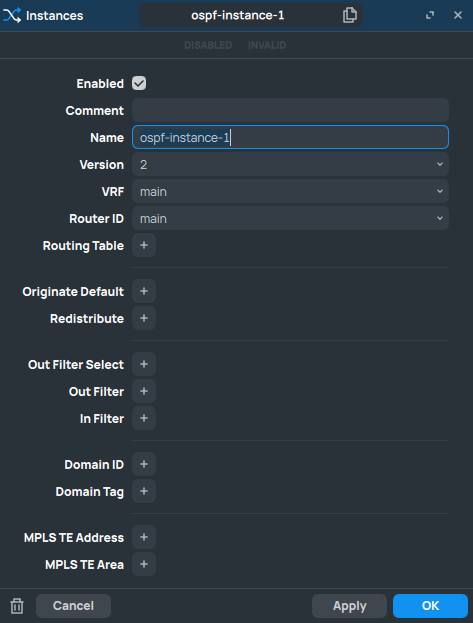Click the Cancel button
The width and height of the screenshot is (473, 623).
click(x=74, y=606)
